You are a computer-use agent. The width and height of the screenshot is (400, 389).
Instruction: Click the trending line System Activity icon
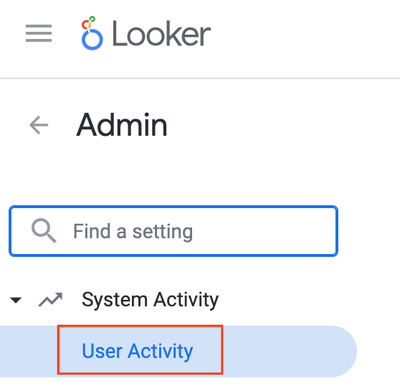50,299
